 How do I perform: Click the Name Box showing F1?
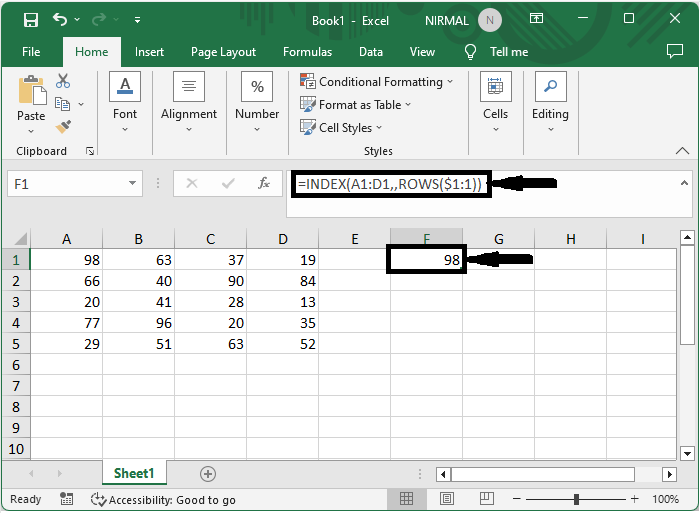[x=66, y=184]
